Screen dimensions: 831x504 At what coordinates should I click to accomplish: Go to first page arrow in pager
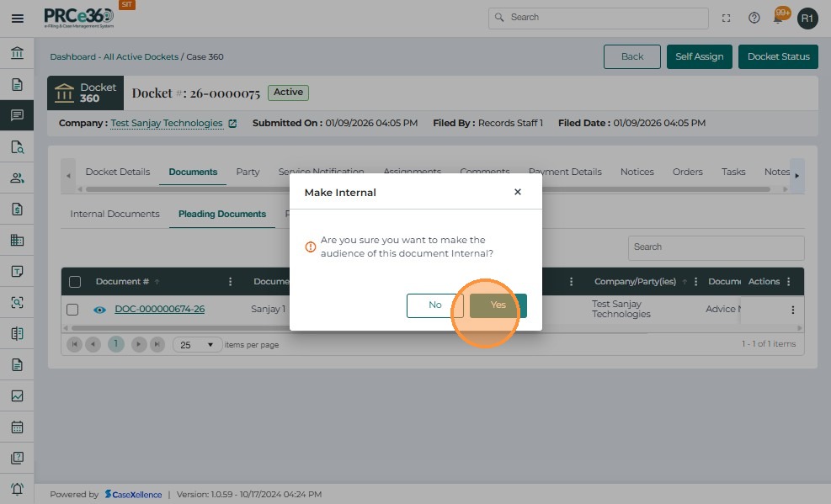tap(74, 344)
